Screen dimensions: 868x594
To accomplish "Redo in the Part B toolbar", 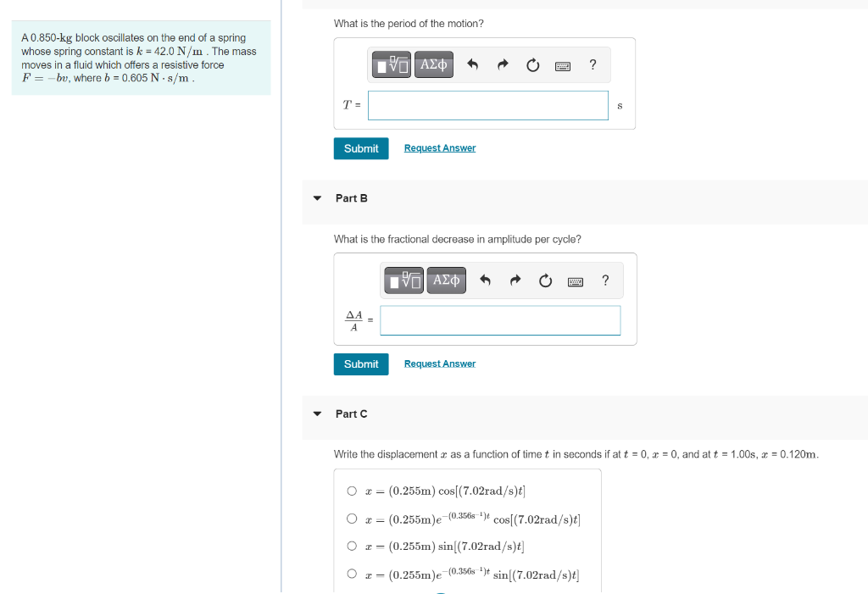I will point(515,280).
